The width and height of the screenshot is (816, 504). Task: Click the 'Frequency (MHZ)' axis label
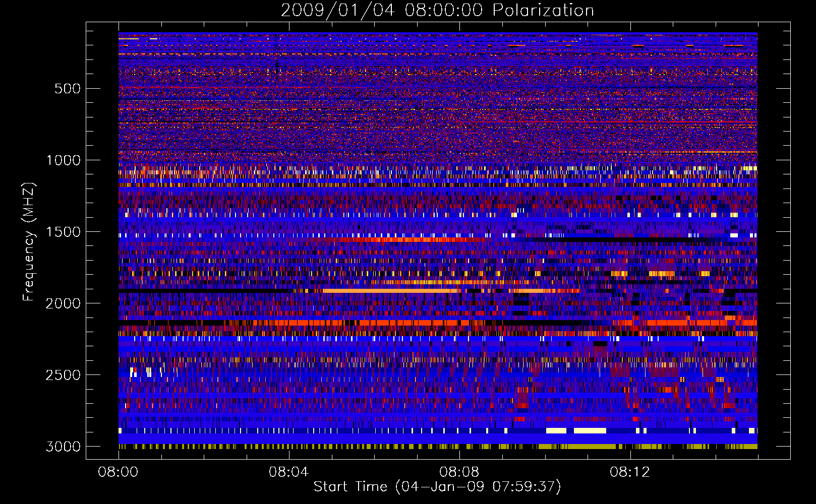(x=29, y=242)
